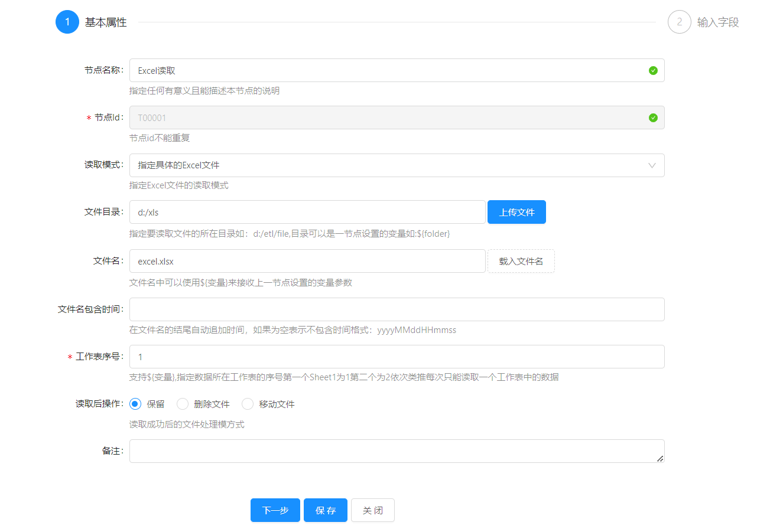Focus the 文件名包含时间 input field
Image resolution: width=770 pixels, height=532 pixels.
tap(397, 309)
